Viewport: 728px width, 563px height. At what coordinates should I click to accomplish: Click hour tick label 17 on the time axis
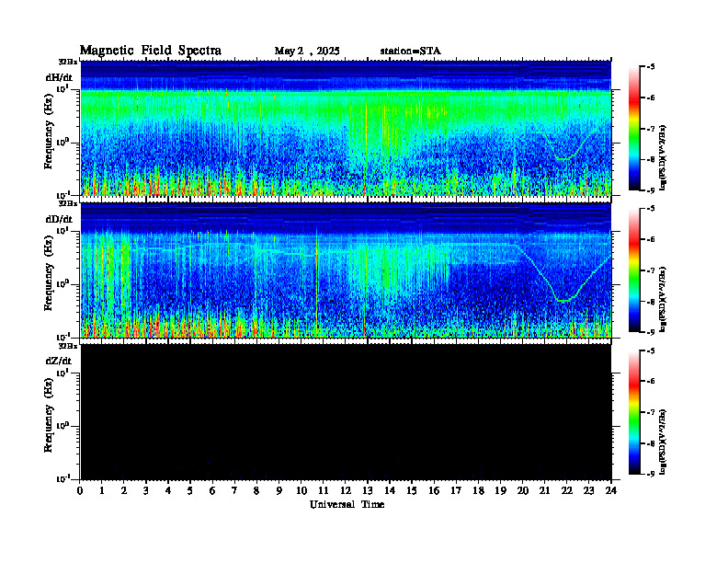(456, 491)
